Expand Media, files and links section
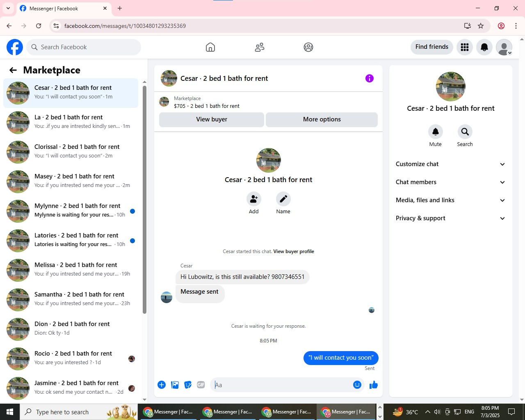This screenshot has width=525, height=420. [x=451, y=200]
